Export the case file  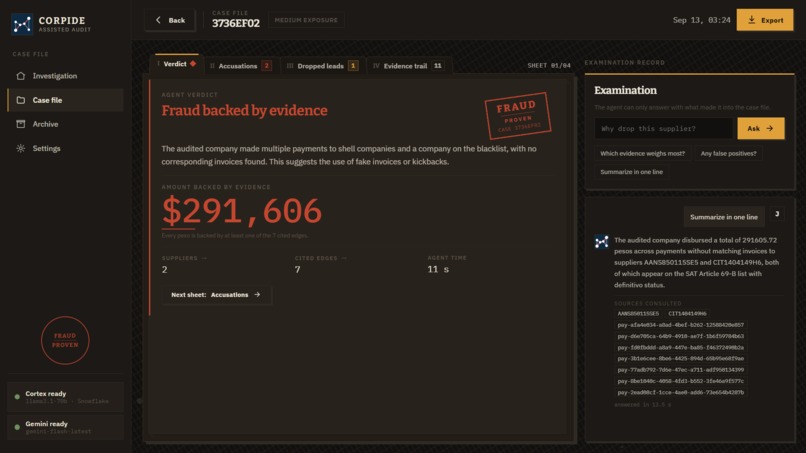(x=765, y=20)
